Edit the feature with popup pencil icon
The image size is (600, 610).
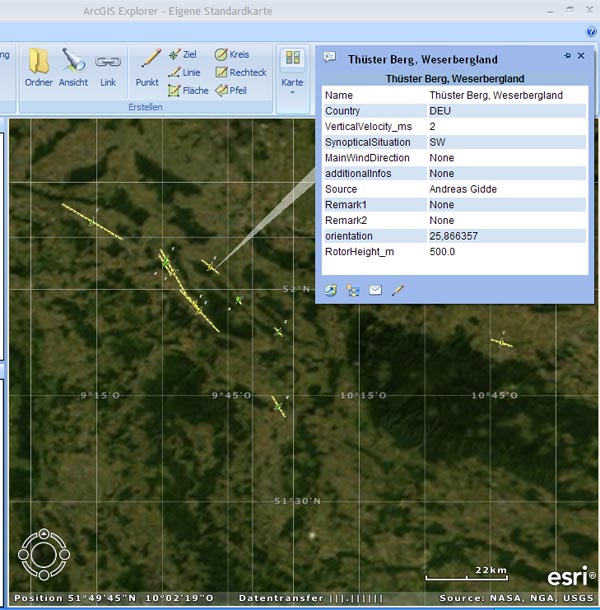[x=398, y=290]
